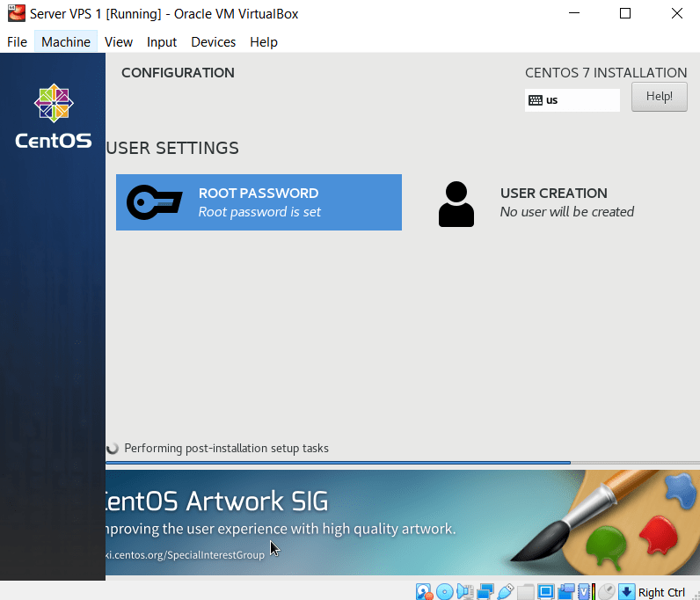The height and width of the screenshot is (600, 700).
Task: Click the mouse integration status icon
Action: pos(607,591)
